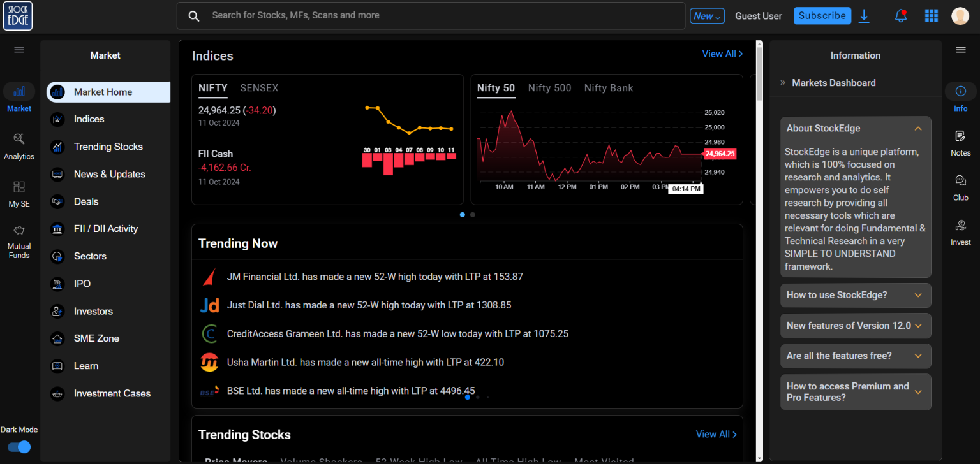Click the Subscribe button
Screen dimensions: 980x464
[x=822, y=15]
